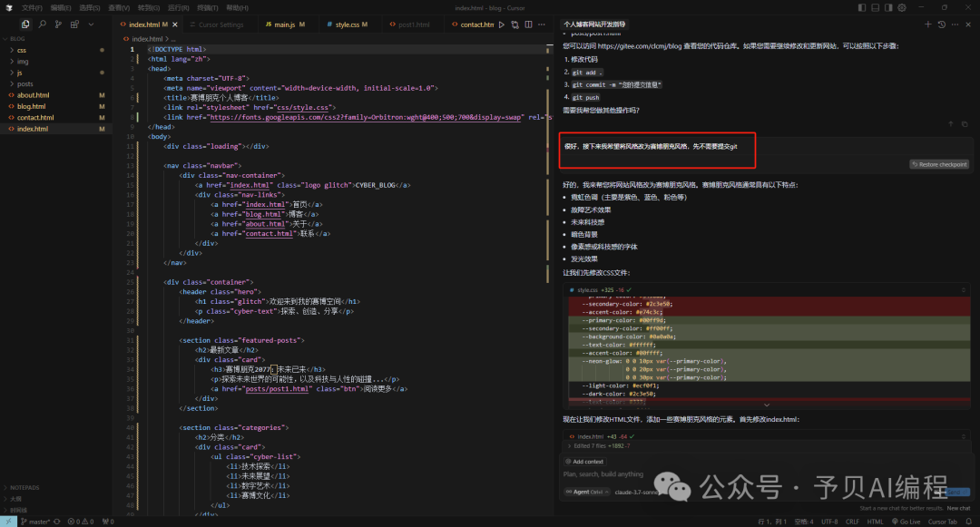Screen dimensions: 980x527
Task: Open style.css diff block header
Action: [x=767, y=289]
